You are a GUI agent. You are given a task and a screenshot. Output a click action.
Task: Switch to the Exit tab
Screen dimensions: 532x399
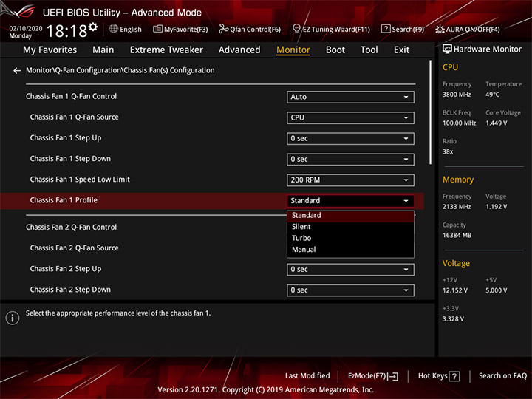point(401,50)
